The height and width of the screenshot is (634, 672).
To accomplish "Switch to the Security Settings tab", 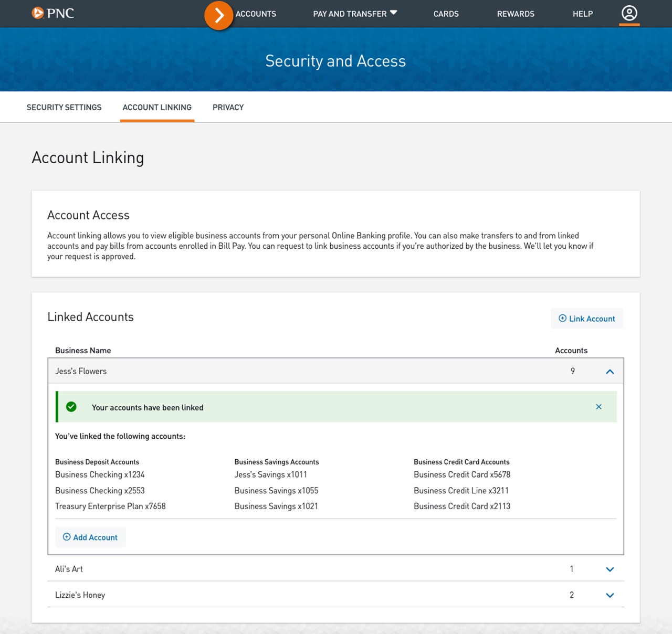I will click(x=64, y=107).
